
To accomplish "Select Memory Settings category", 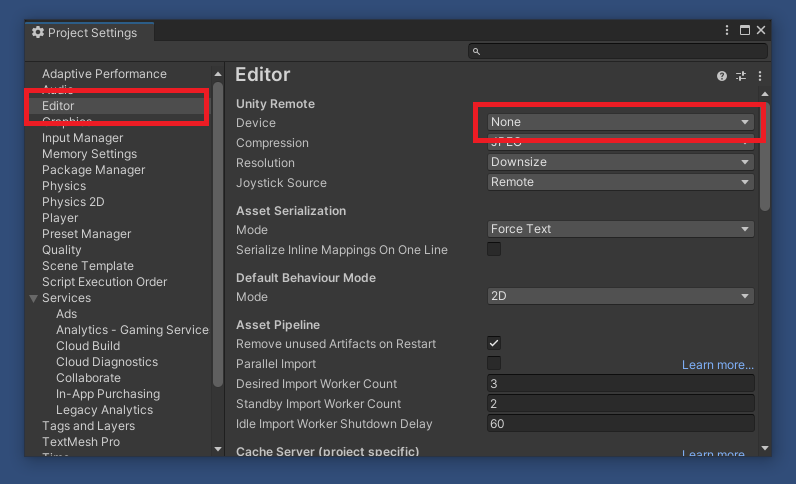I will click(x=89, y=154).
